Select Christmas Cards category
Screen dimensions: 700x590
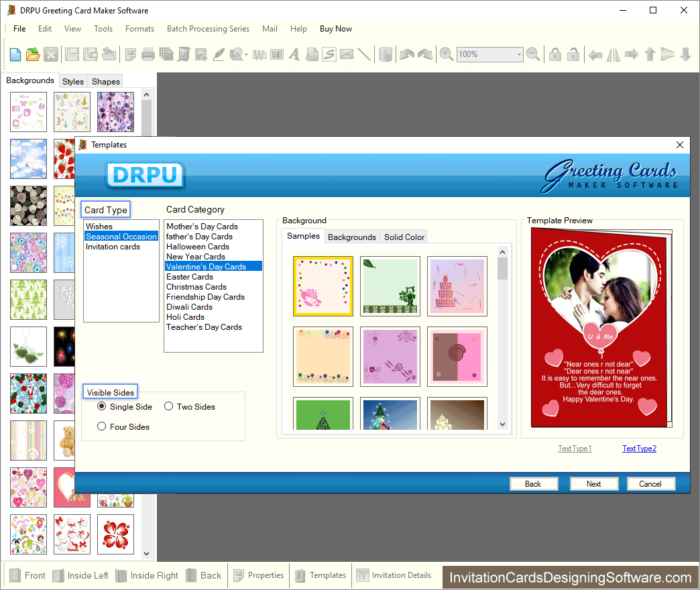[x=213, y=287]
